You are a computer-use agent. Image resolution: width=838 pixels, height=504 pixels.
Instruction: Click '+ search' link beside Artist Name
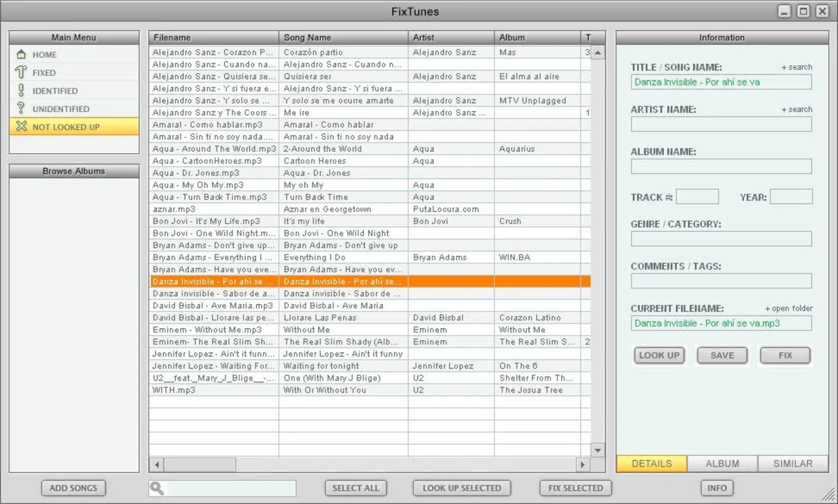[x=796, y=110]
